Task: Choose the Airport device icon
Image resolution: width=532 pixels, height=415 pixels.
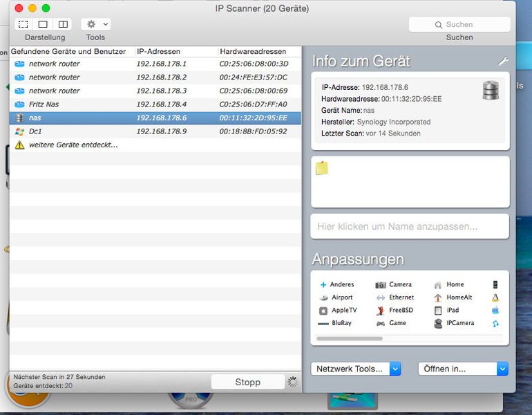Action: (323, 297)
